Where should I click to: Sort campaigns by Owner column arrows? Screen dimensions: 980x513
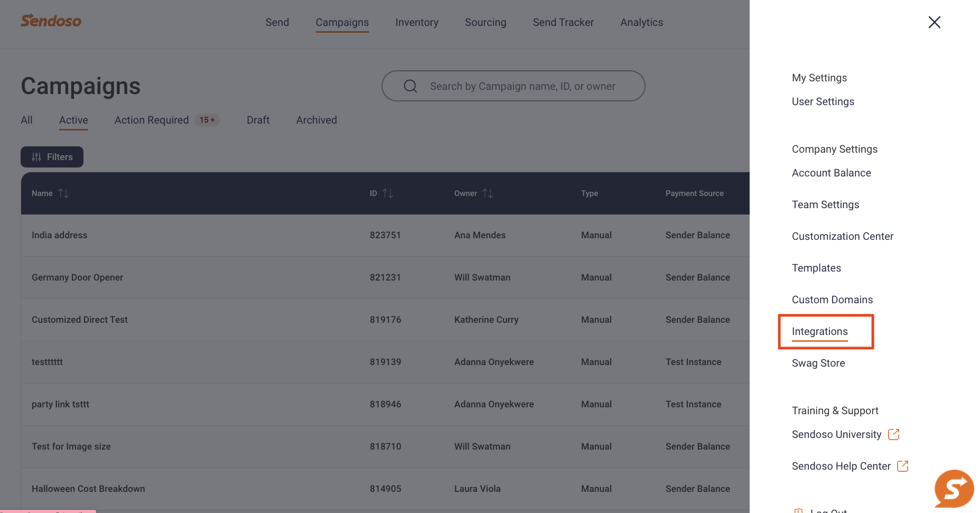pyautogui.click(x=488, y=193)
